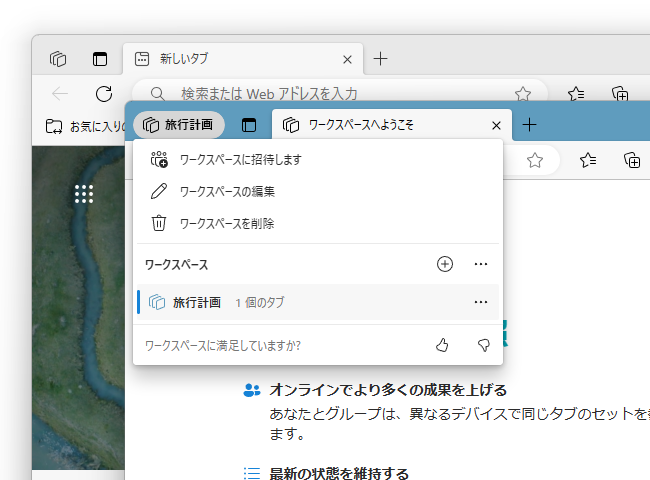Close the ワークスペースへようこそ tab
This screenshot has width=650, height=480.
tap(496, 125)
